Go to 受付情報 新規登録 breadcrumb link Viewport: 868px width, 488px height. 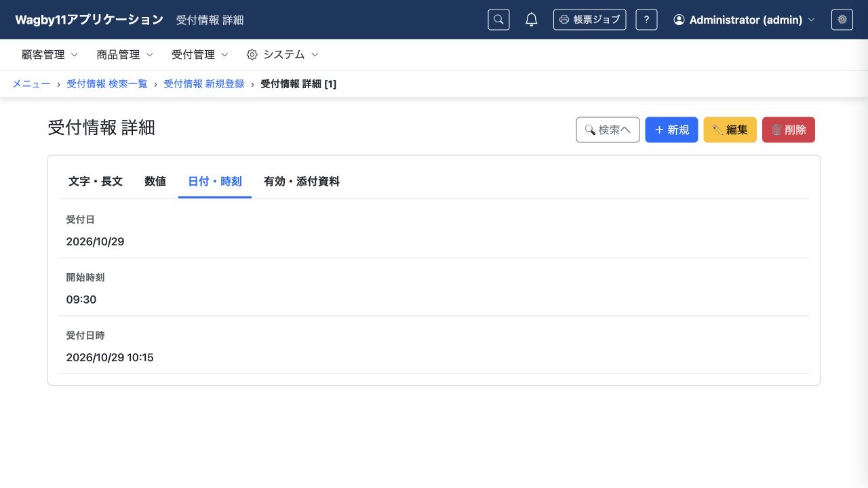(204, 84)
